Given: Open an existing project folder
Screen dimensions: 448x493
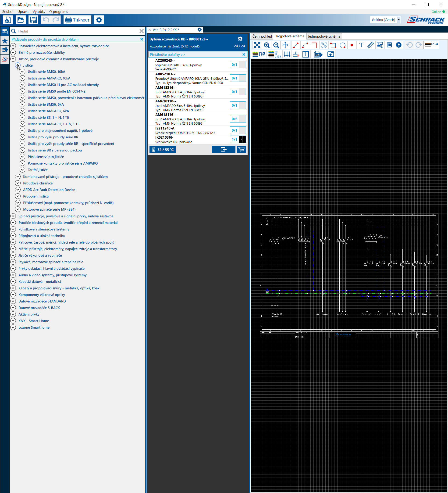Looking at the screenshot, I should point(21,20).
